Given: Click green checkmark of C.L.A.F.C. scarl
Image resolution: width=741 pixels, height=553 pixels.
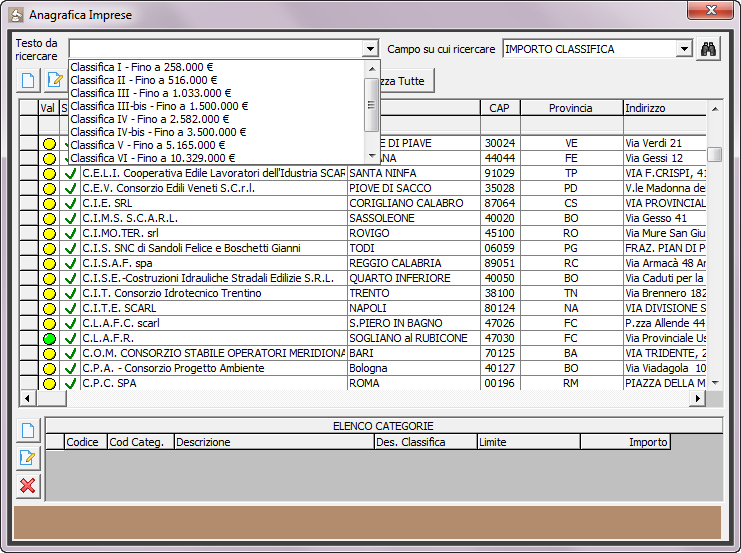Looking at the screenshot, I should click(70, 324).
